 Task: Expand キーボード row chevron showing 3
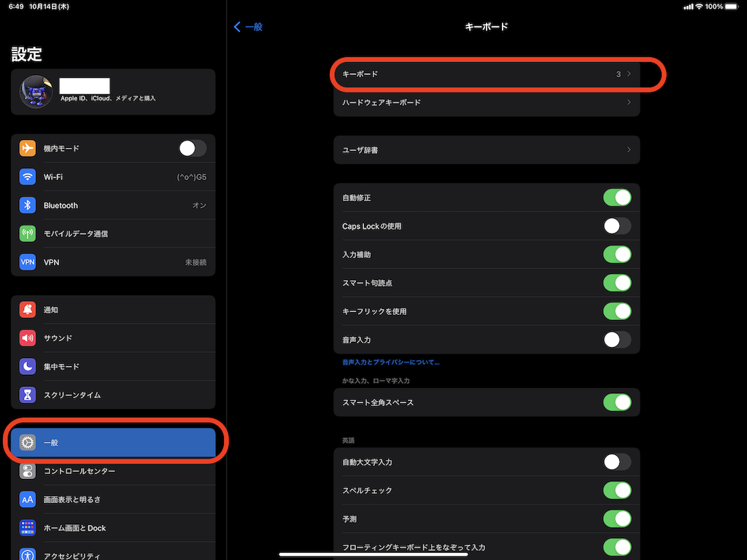(628, 74)
